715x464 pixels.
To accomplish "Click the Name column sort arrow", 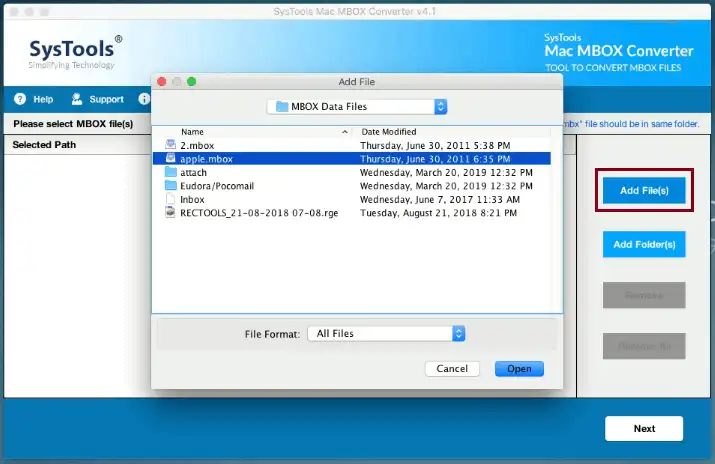I will click(x=345, y=132).
